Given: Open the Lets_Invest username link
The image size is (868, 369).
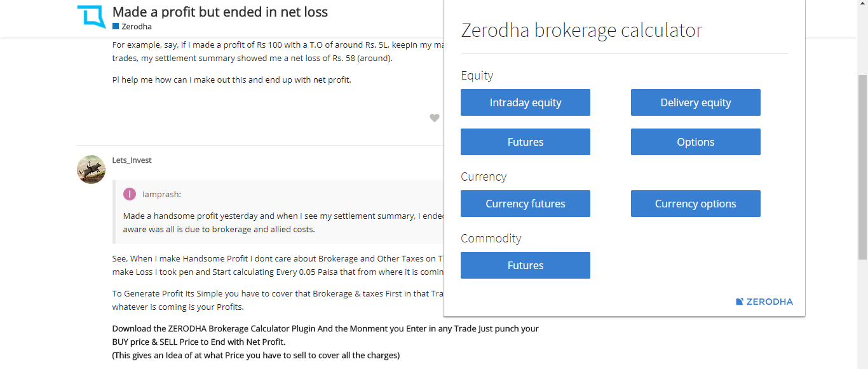Looking at the screenshot, I should point(132,160).
